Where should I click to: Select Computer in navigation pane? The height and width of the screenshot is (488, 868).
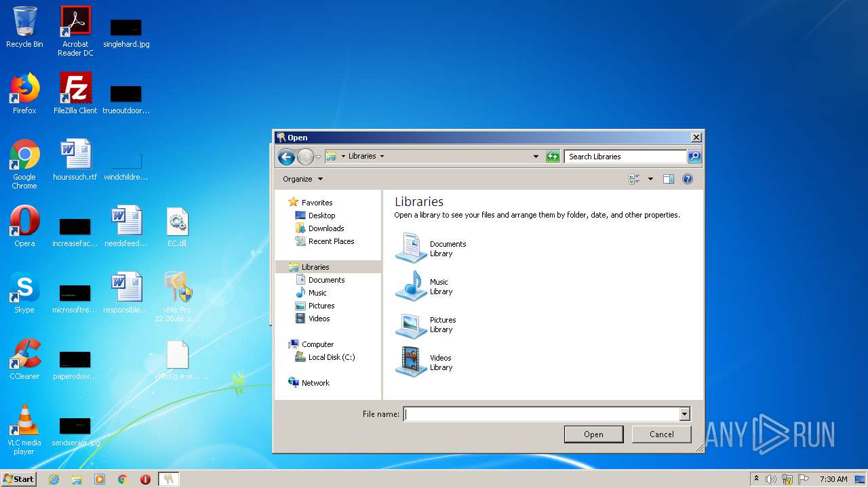coord(311,344)
